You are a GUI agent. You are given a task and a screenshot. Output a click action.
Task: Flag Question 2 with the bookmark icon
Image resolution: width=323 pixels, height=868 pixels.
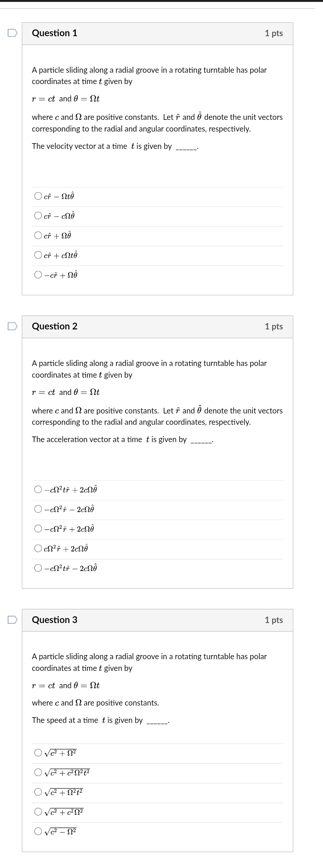point(12,326)
